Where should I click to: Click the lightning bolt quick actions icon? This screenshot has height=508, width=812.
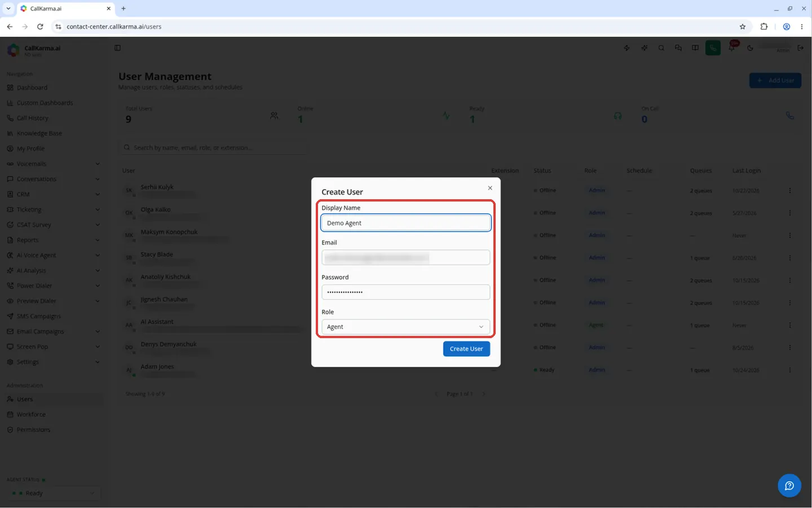[x=627, y=48]
